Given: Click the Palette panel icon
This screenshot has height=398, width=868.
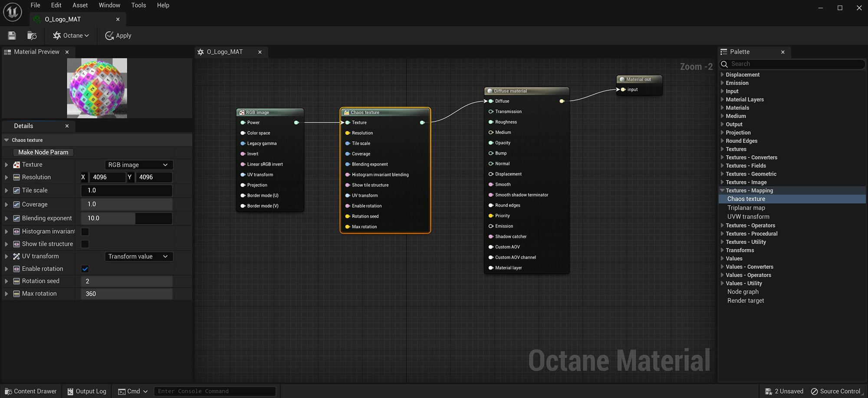Looking at the screenshot, I should (724, 52).
